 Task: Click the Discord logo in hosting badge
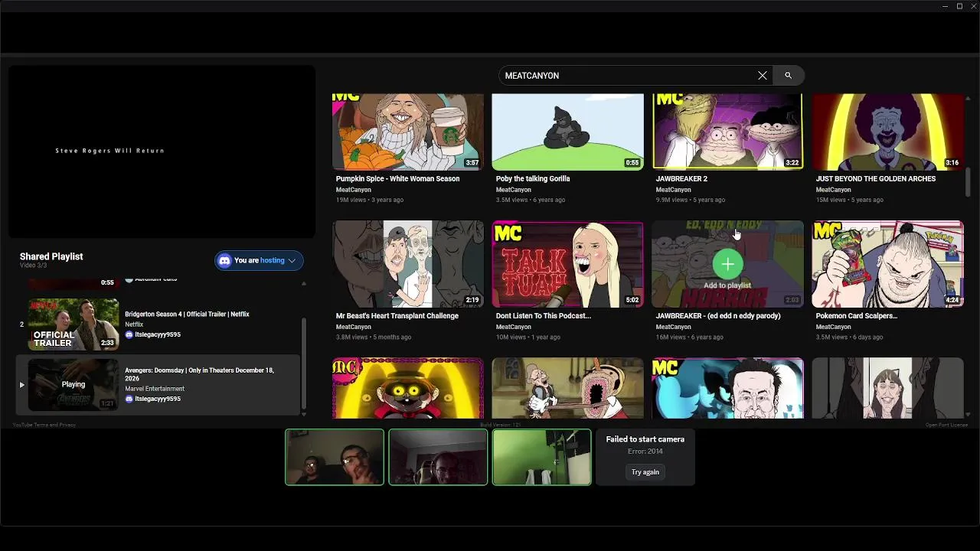[225, 260]
